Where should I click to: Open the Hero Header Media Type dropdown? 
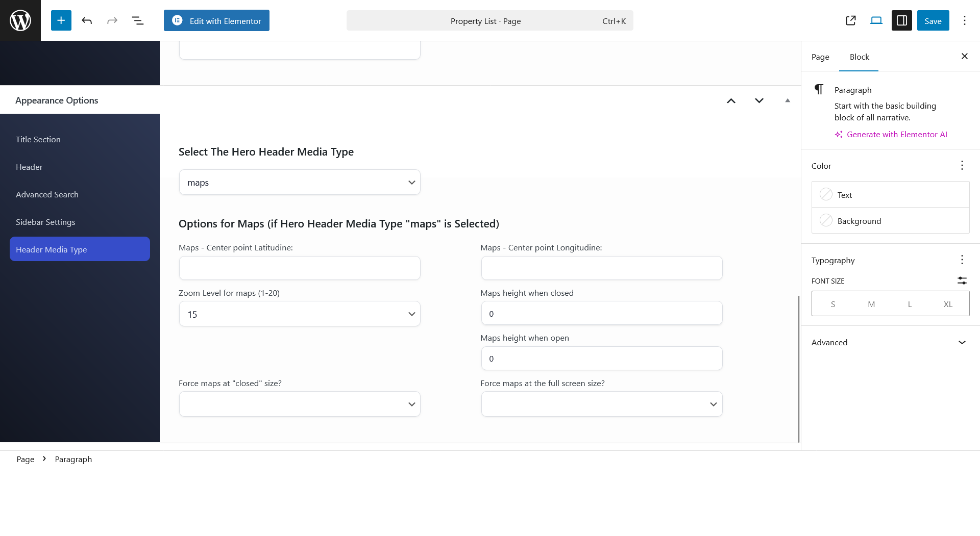300,183
